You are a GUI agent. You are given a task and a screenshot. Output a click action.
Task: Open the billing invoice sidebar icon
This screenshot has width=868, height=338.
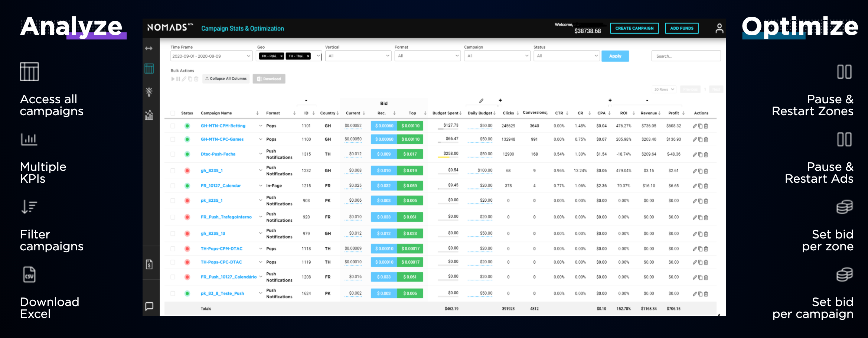[x=149, y=264]
